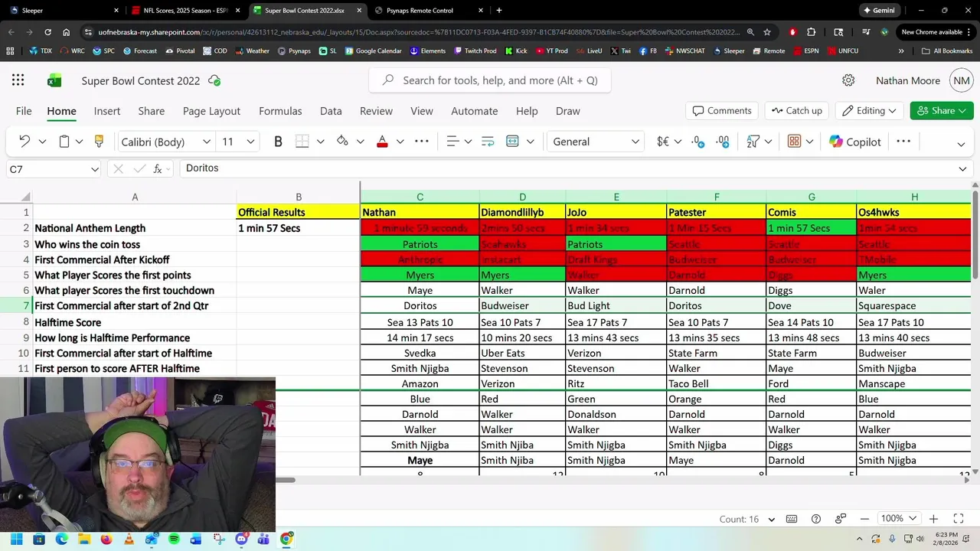Expand the Name Box dropdown for C7
This screenshot has height=551, width=980.
(95, 169)
